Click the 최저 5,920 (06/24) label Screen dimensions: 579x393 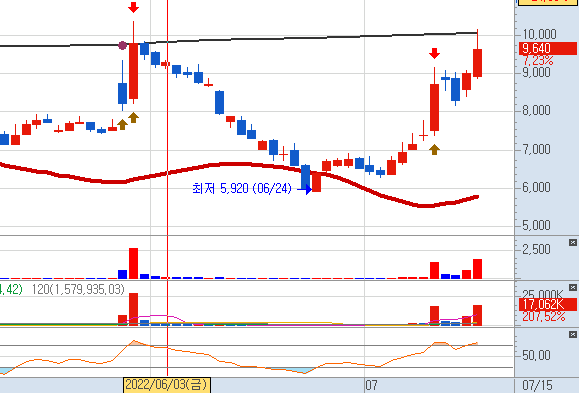pyautogui.click(x=242, y=189)
